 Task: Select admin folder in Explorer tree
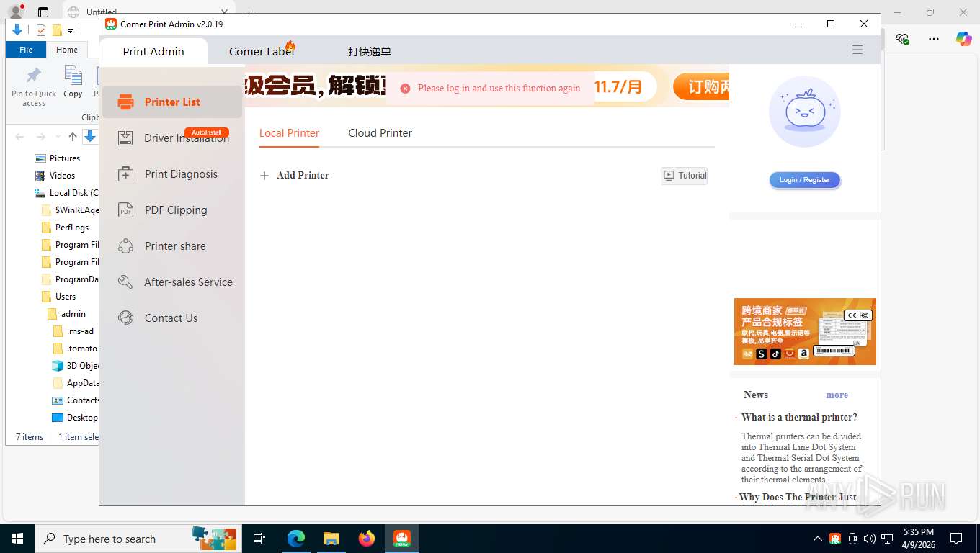click(73, 314)
